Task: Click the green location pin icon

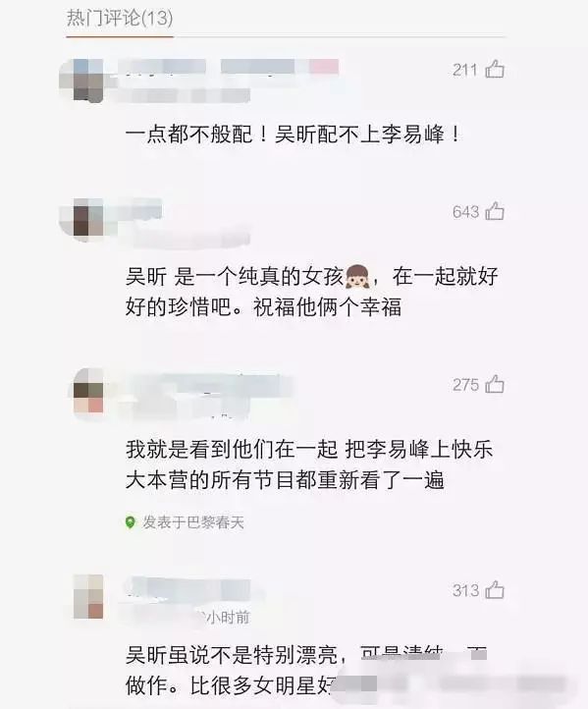Action: point(131,522)
